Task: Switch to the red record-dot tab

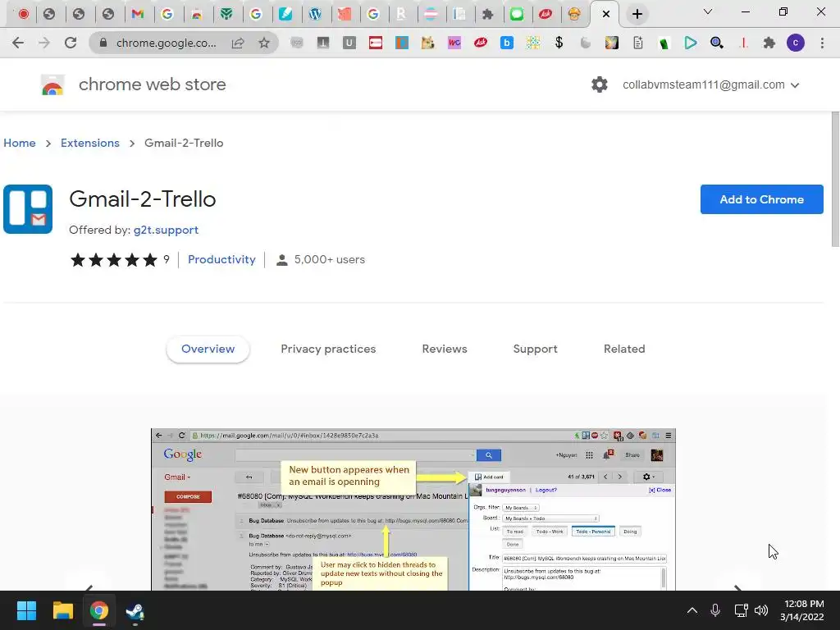Action: coord(24,14)
